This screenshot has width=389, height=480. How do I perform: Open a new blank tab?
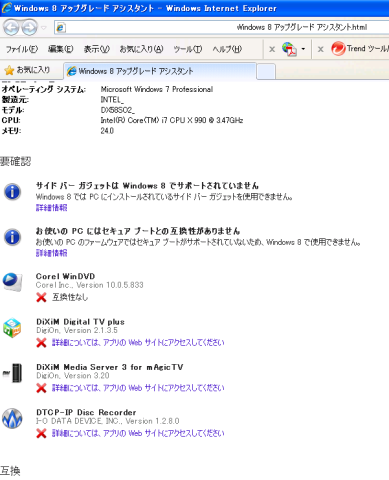coord(266,71)
